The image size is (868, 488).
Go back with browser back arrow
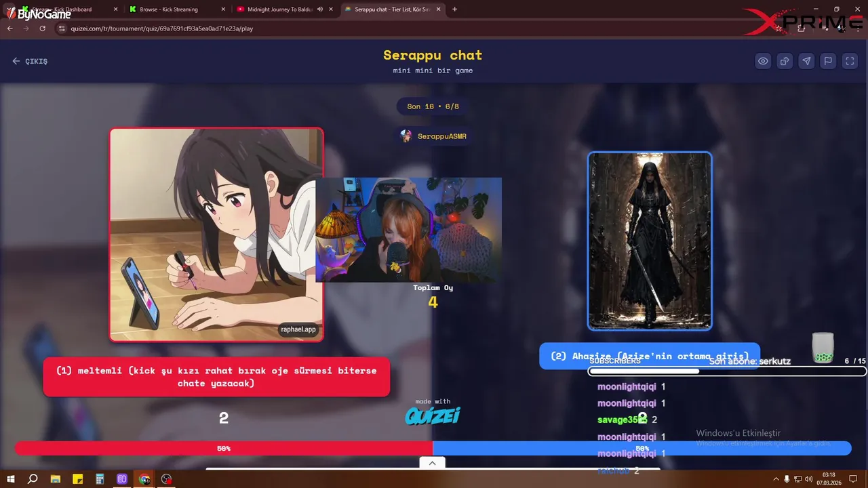9,28
